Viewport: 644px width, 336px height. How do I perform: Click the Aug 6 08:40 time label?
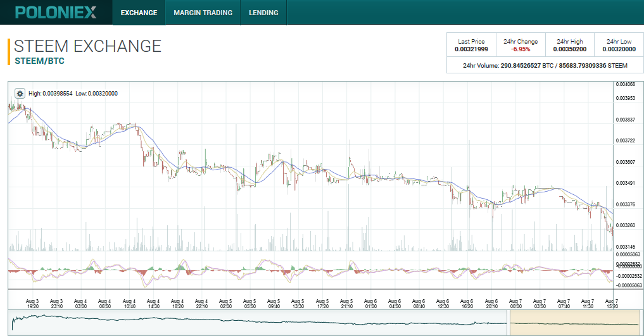coord(419,304)
